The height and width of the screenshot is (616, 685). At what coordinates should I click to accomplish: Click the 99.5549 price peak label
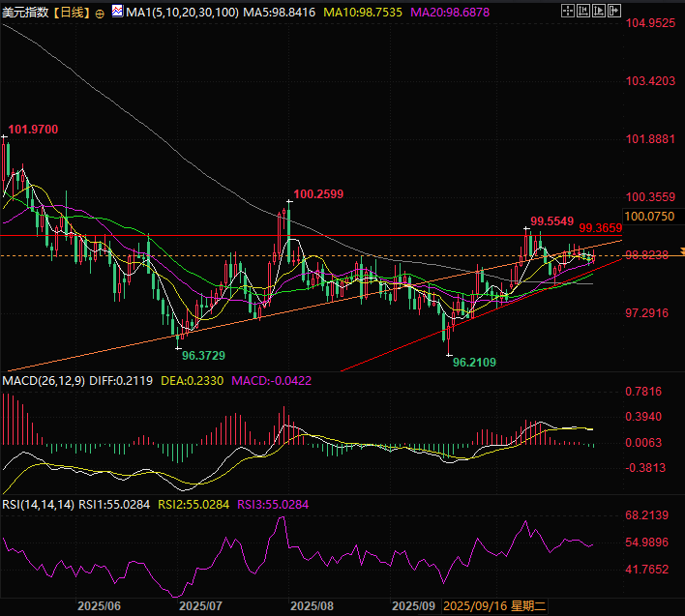(551, 221)
